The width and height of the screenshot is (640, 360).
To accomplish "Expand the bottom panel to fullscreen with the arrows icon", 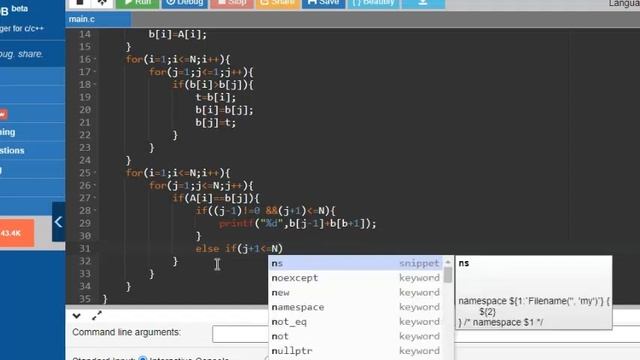I will 97,315.
